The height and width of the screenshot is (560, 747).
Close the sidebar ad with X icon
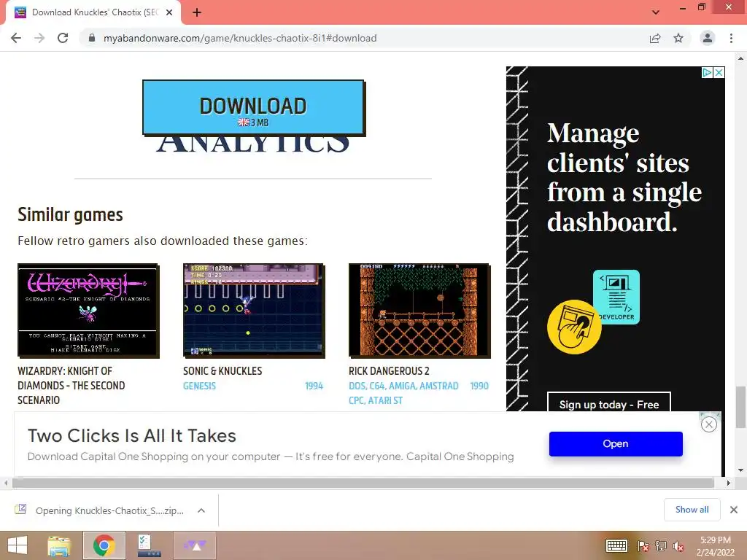click(x=719, y=72)
